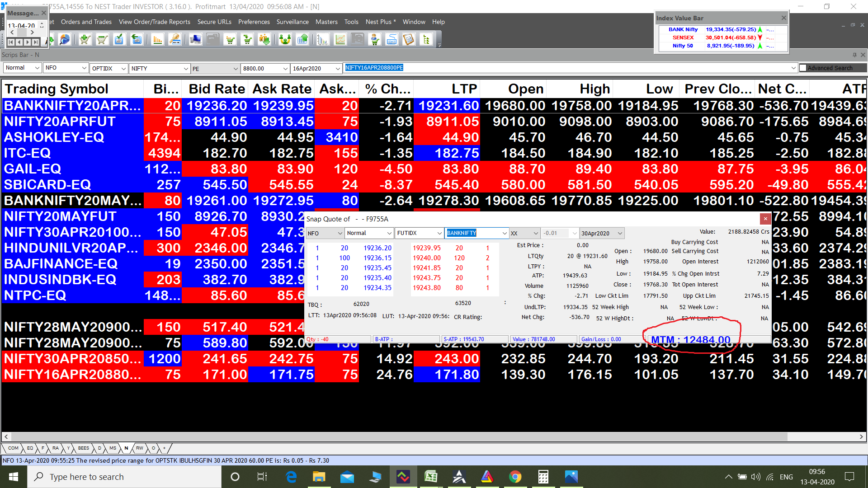Open View Order/Trade Reports menu
Image resolution: width=868 pixels, height=488 pixels.
pos(155,22)
